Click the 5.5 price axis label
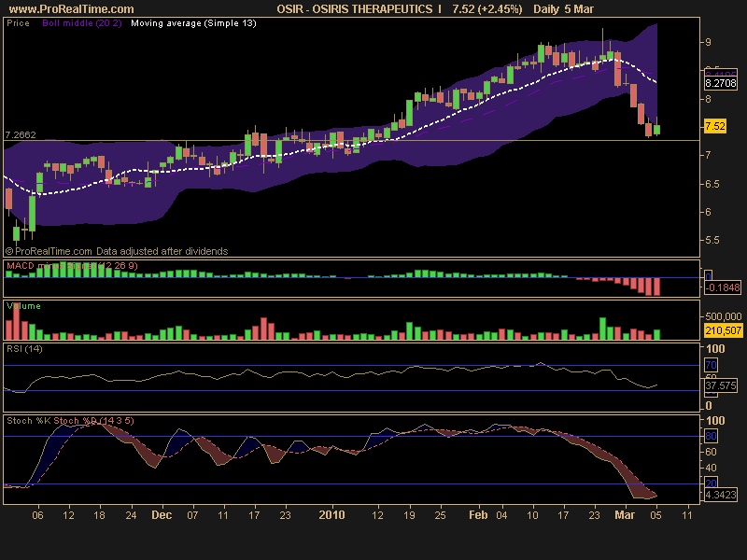The image size is (747, 560). (x=712, y=240)
